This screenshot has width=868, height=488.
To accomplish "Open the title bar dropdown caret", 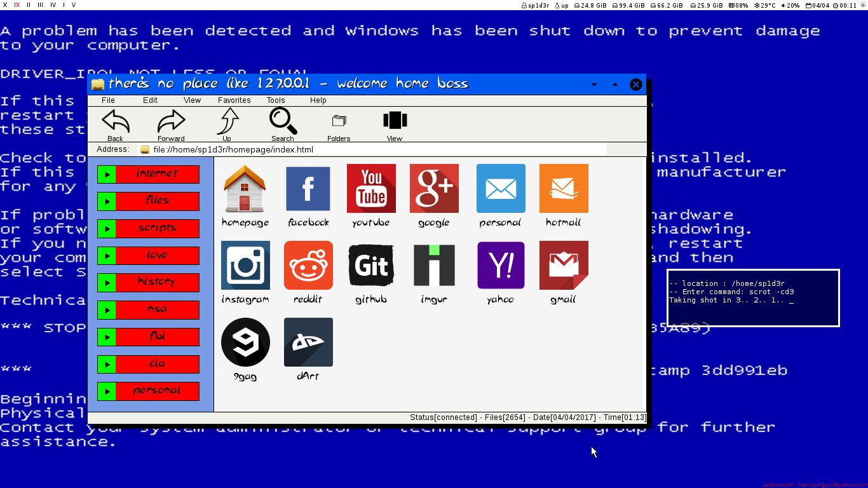I will tap(593, 84).
